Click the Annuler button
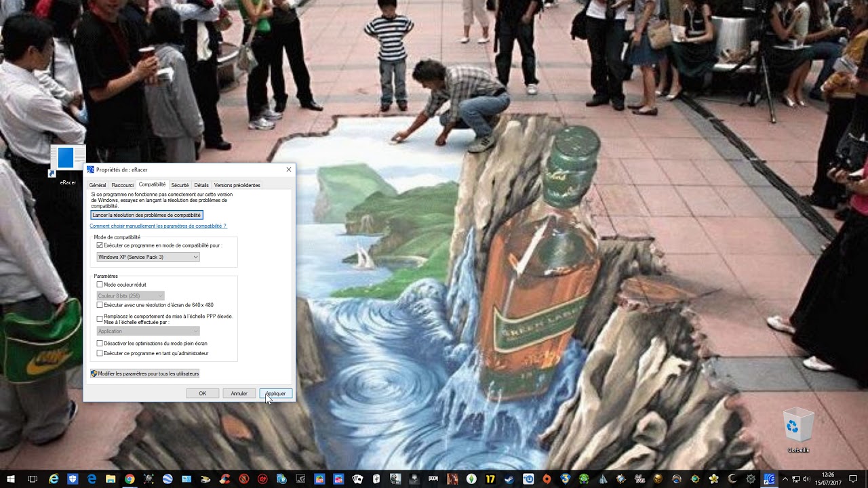 tap(239, 393)
